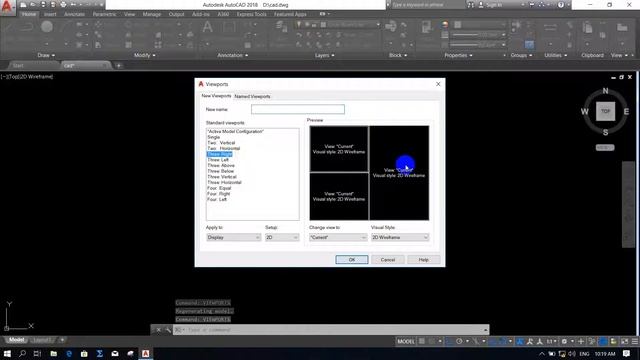Expand the Layers panel
This screenshot has width=640, height=360.
[324, 55]
